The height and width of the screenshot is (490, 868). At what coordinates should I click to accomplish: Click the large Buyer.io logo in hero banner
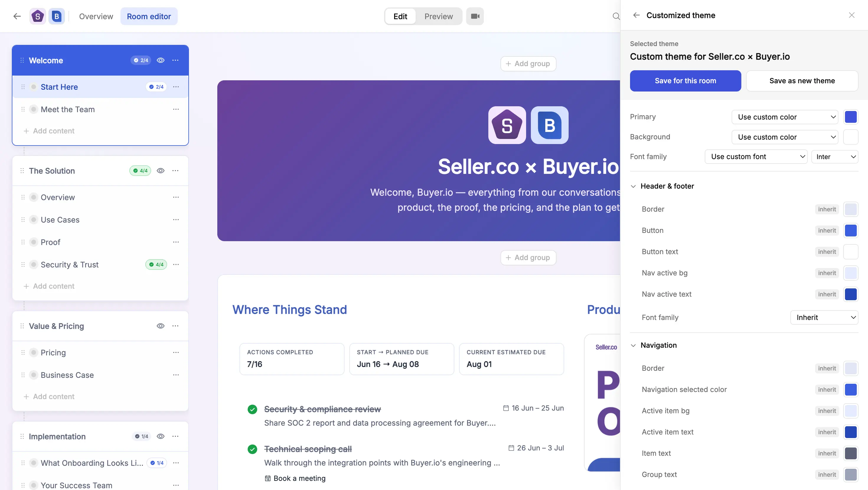pos(549,125)
